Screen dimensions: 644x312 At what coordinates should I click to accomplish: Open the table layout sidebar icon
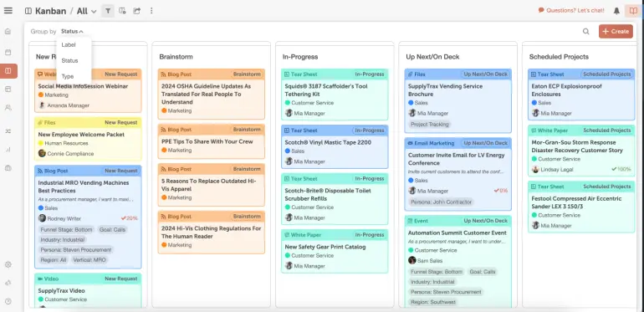pos(8,90)
